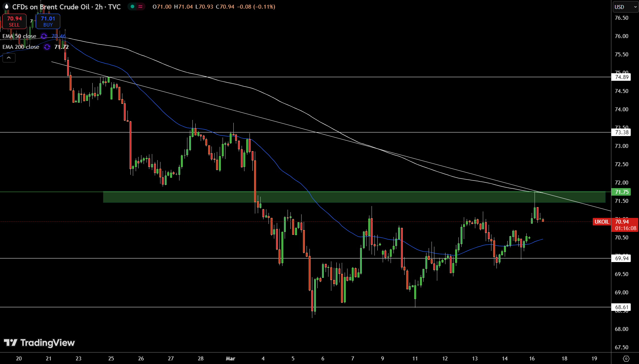Click the TradingView logo
Screen dimensions: 639x364
pyautogui.click(x=39, y=343)
